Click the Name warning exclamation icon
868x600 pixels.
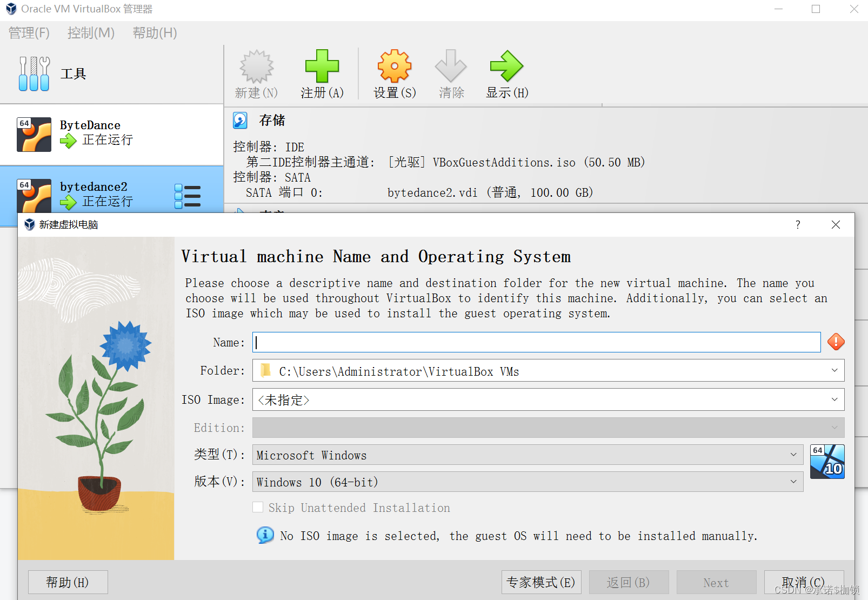836,342
